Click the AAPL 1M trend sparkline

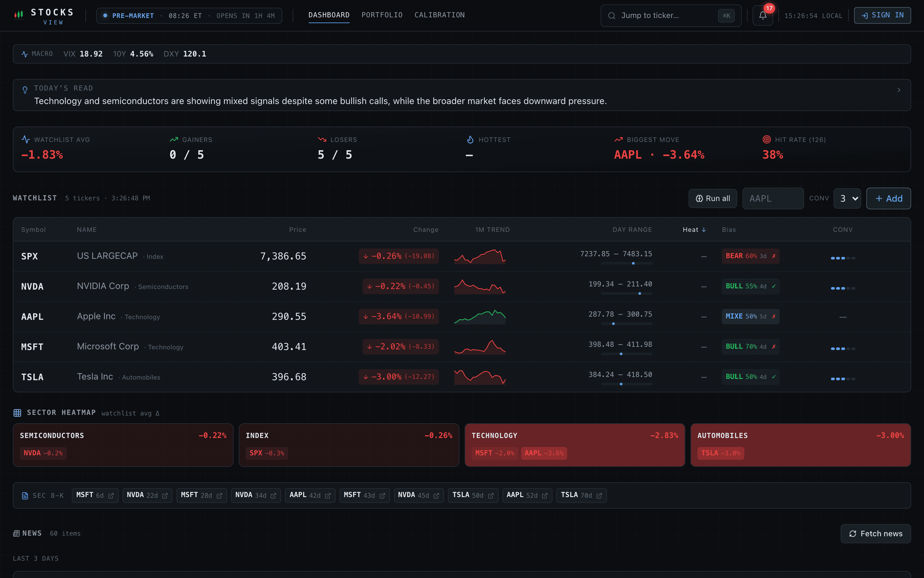[480, 317]
